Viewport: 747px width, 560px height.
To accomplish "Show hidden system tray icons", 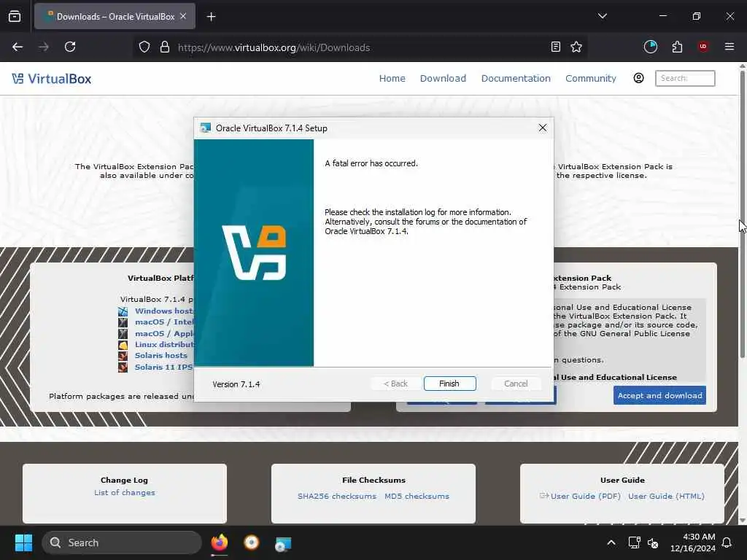I will 611,542.
